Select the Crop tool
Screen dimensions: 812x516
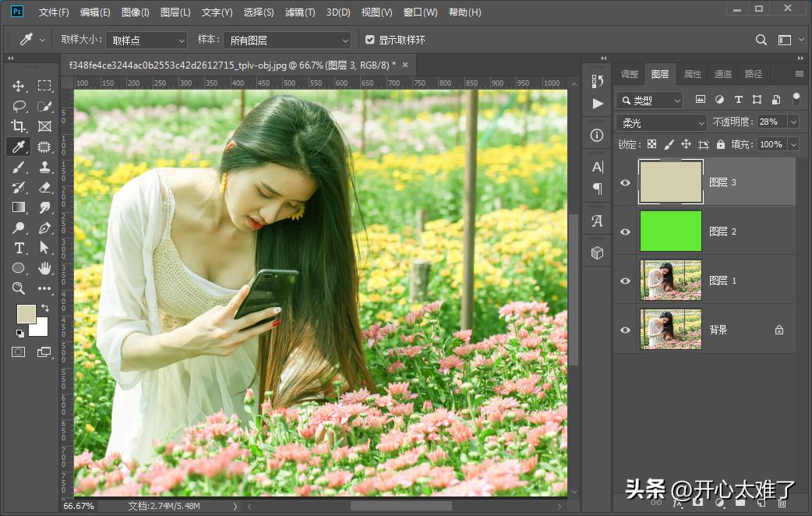tap(19, 125)
